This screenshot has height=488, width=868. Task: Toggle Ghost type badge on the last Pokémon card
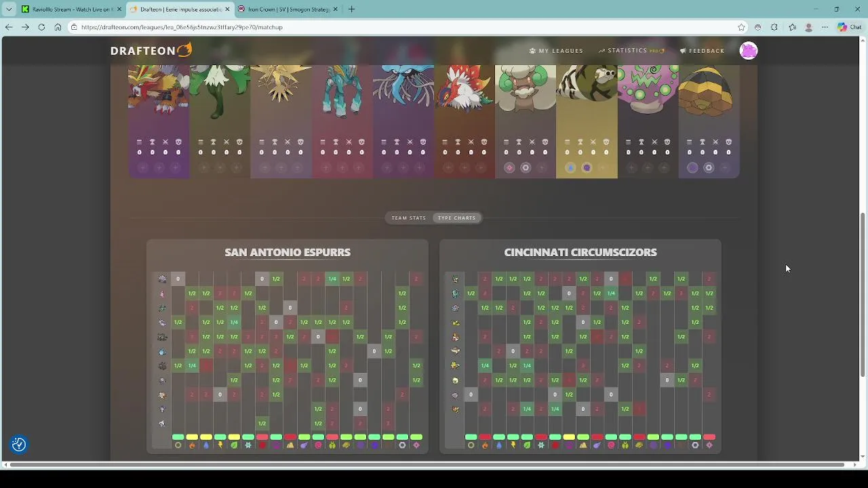[692, 167]
